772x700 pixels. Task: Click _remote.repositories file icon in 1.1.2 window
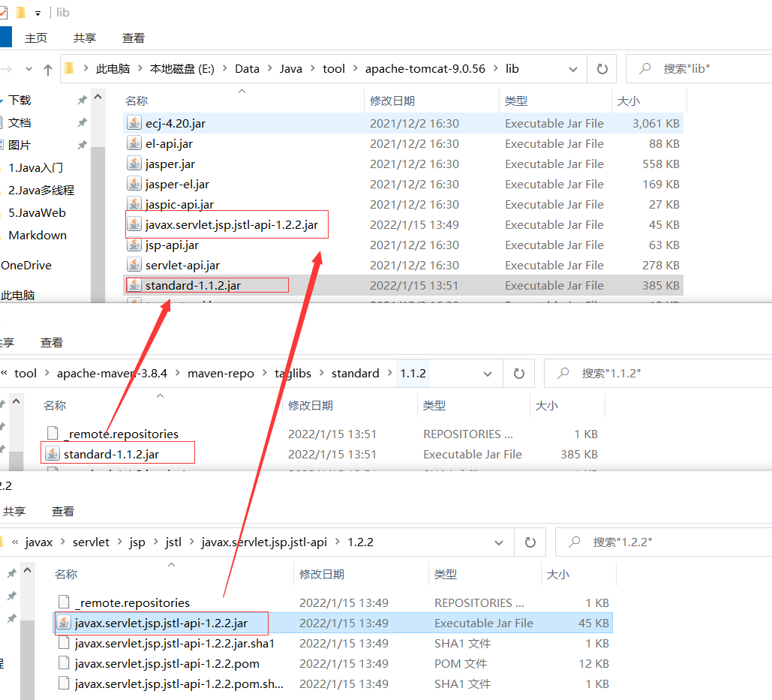[x=53, y=433]
